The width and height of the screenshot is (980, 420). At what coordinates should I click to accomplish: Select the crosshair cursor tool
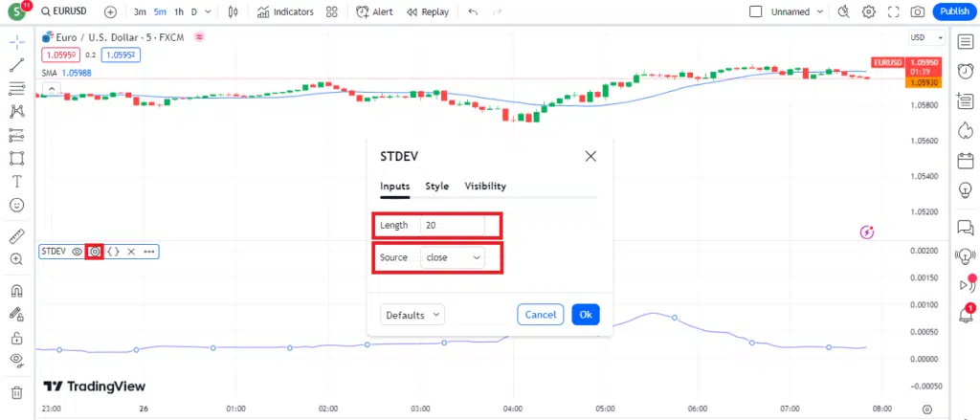click(17, 42)
